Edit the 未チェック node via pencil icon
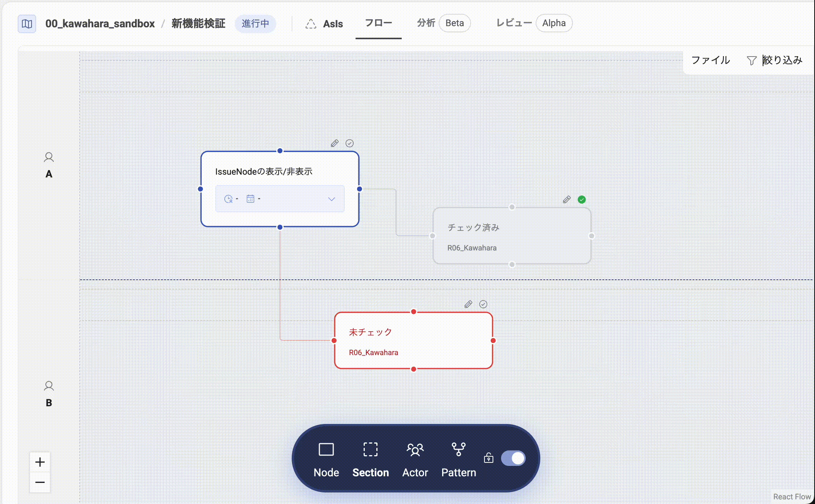Screen dimensions: 815x504 (x=468, y=304)
